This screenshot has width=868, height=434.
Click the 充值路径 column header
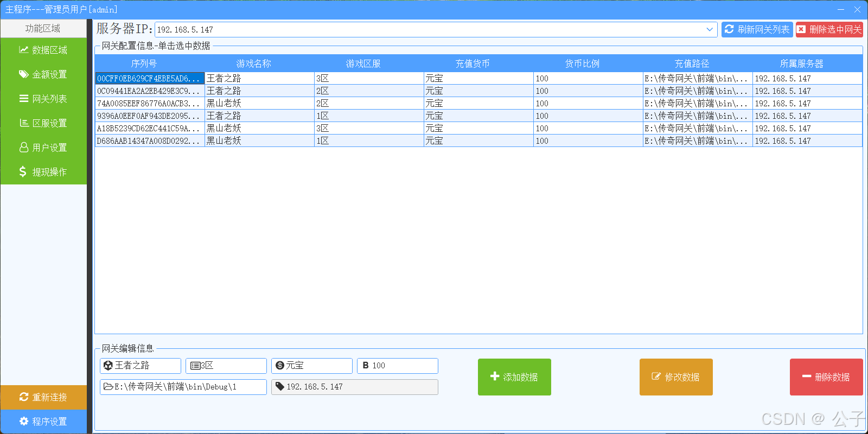coord(692,63)
